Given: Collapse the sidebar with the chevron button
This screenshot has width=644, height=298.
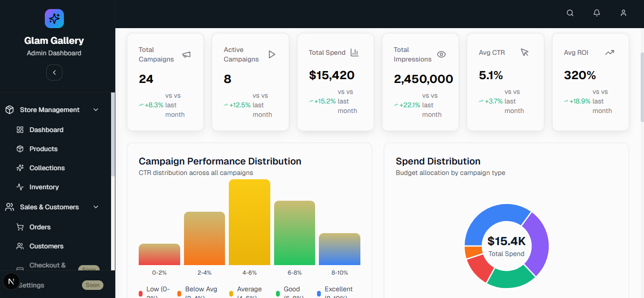Looking at the screenshot, I should (x=54, y=72).
